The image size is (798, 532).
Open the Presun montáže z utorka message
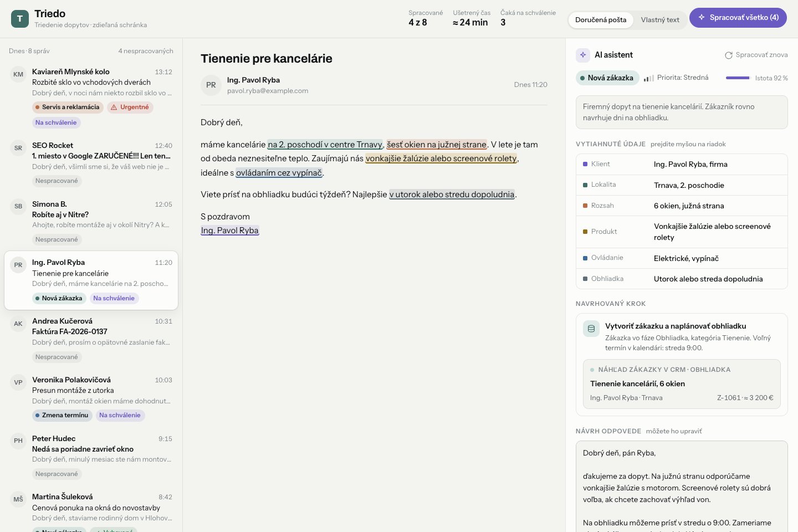point(91,398)
